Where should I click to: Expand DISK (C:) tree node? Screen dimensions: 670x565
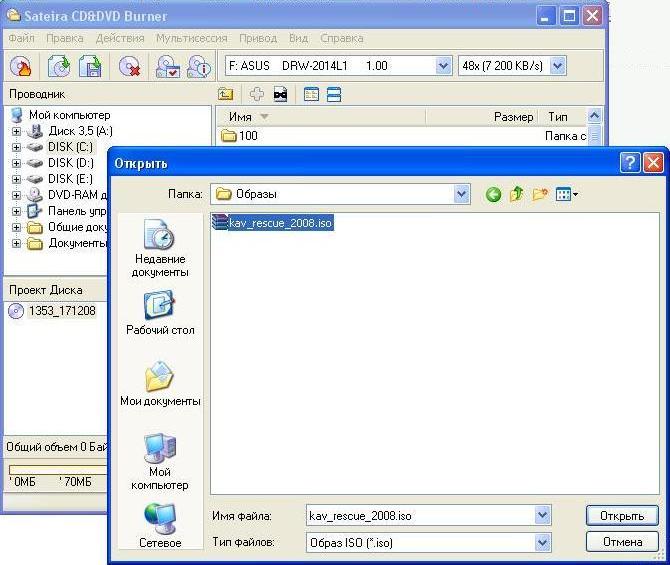(x=16, y=147)
